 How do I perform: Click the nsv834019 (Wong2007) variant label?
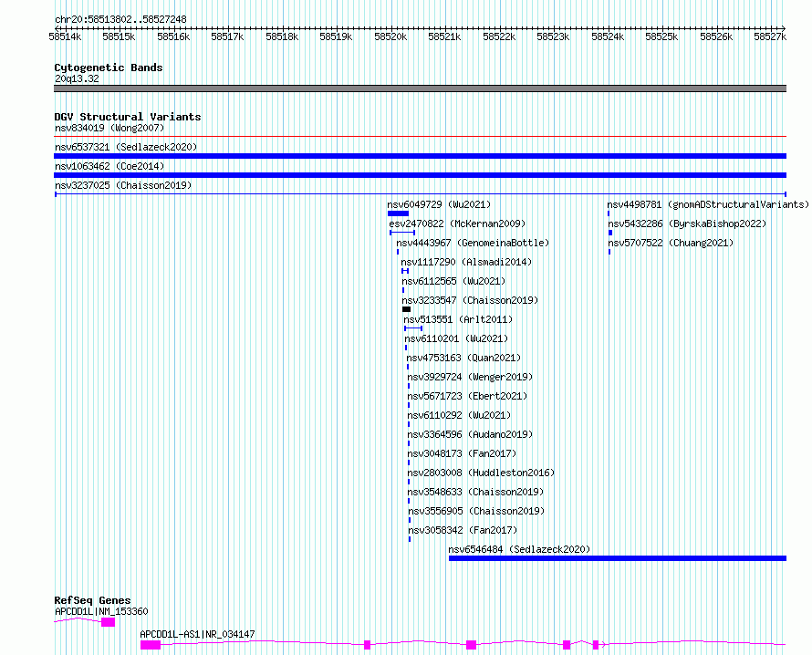(x=109, y=128)
